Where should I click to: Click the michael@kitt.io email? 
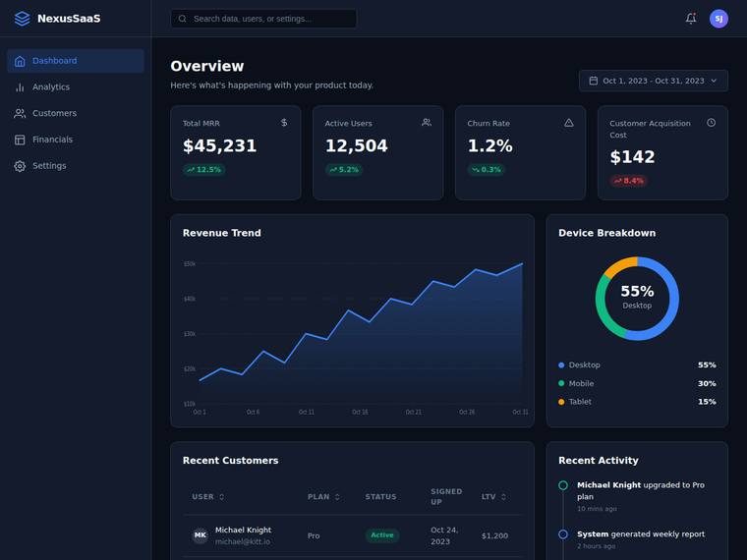[243, 542]
